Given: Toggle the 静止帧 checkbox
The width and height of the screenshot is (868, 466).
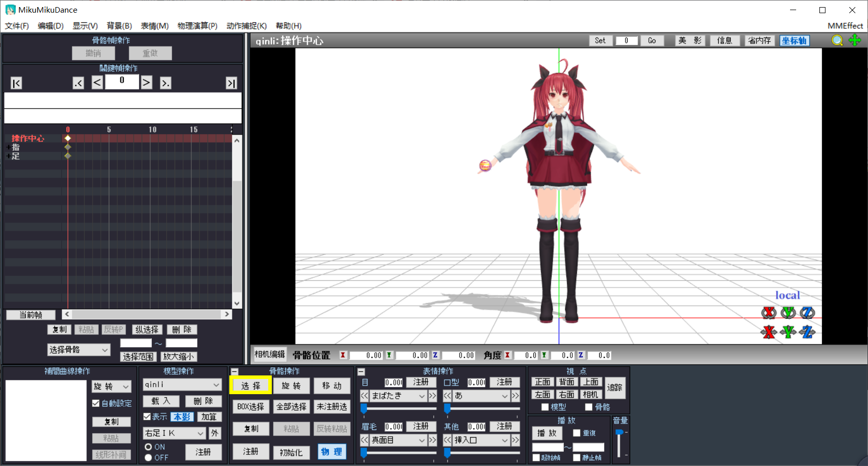Looking at the screenshot, I should [576, 457].
